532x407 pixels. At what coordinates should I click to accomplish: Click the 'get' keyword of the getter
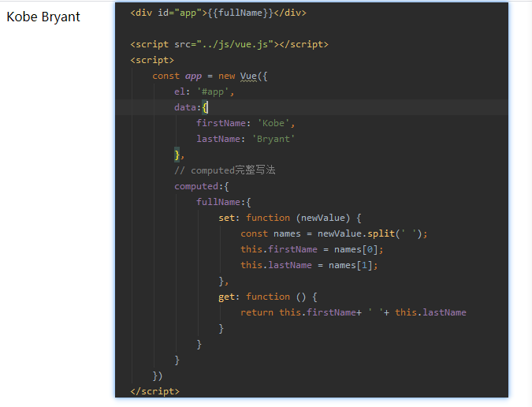point(227,297)
